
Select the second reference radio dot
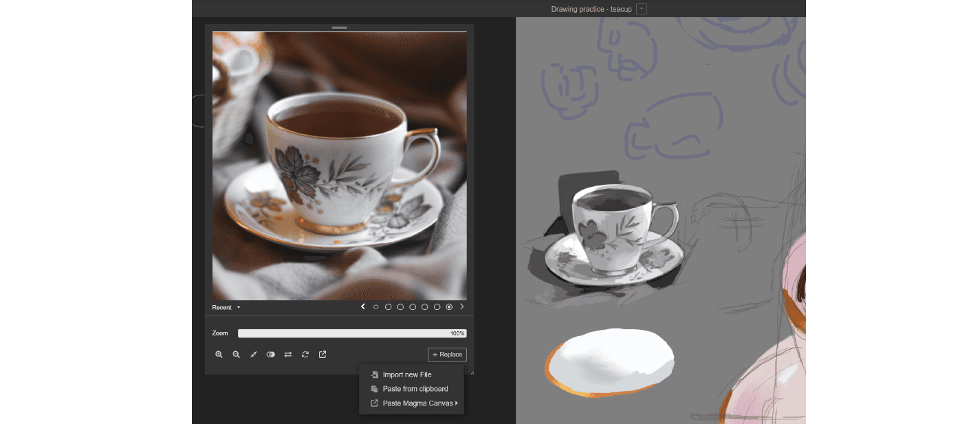point(388,307)
